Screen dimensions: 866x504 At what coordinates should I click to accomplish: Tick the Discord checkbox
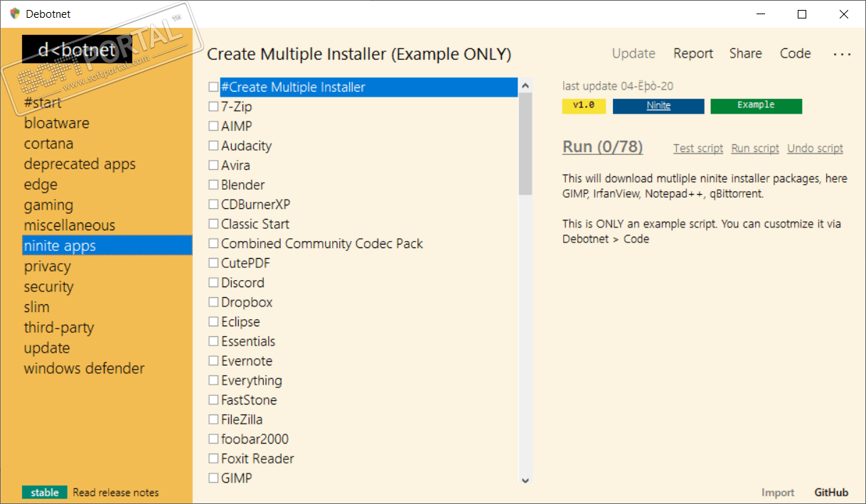pos(213,283)
